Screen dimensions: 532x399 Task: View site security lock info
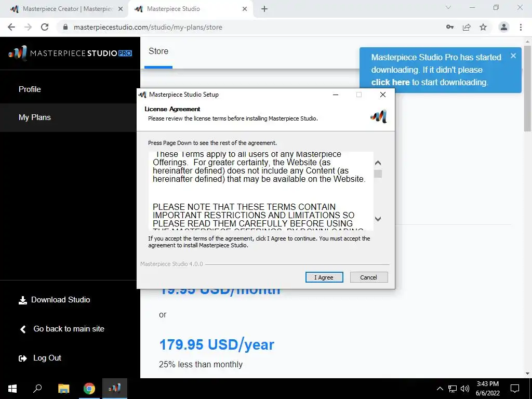point(65,27)
